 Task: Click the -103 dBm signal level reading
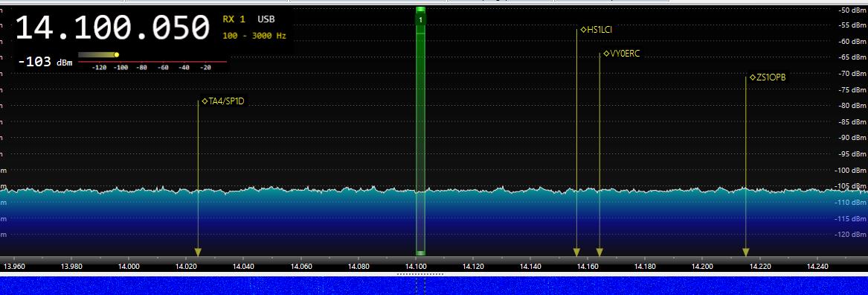tap(45, 62)
